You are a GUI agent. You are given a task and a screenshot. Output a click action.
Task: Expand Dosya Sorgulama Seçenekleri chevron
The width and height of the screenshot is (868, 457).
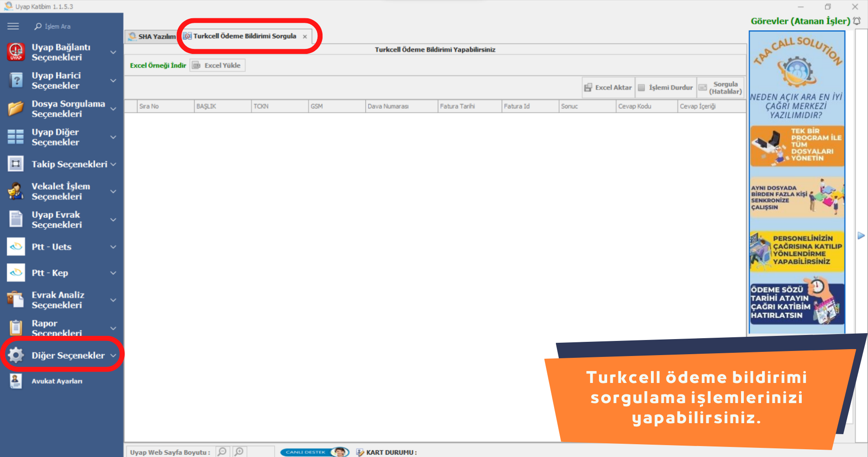pyautogui.click(x=113, y=109)
